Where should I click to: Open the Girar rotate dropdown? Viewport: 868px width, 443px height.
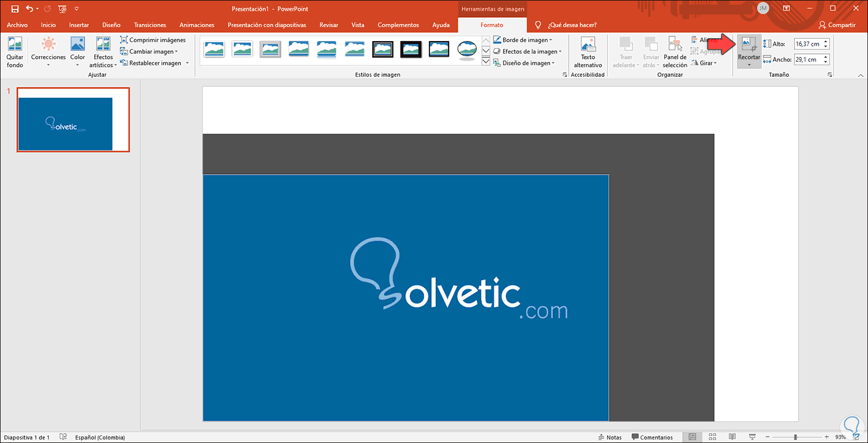click(x=704, y=63)
